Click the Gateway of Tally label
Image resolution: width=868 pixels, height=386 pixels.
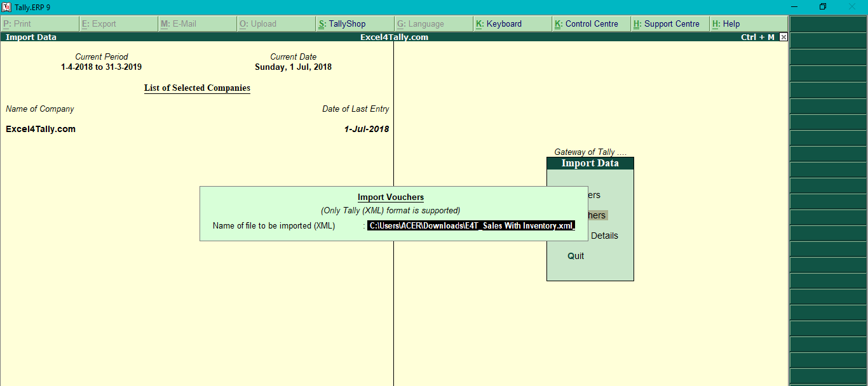590,152
